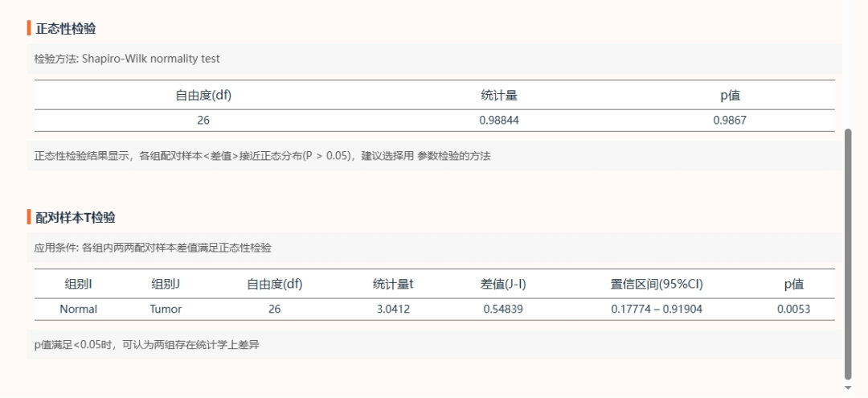Image resolution: width=868 pixels, height=398 pixels.
Task: Click the p值 header in normality table
Action: (730, 95)
